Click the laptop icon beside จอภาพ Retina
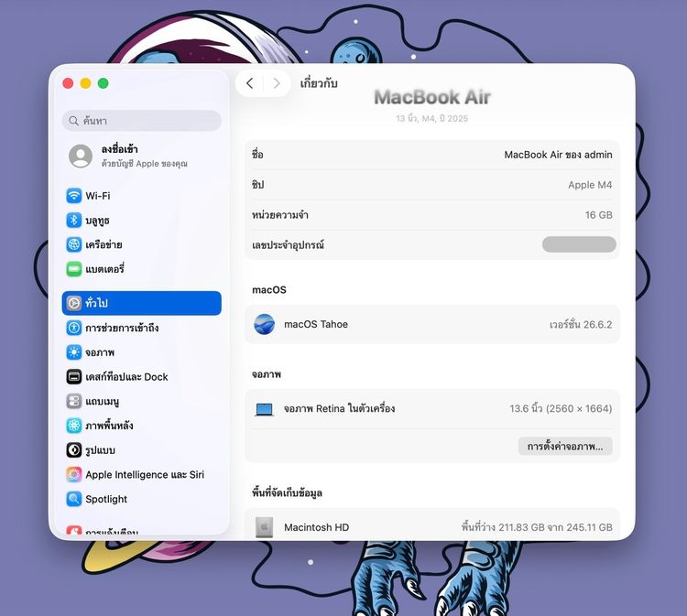687x616 pixels. click(264, 409)
